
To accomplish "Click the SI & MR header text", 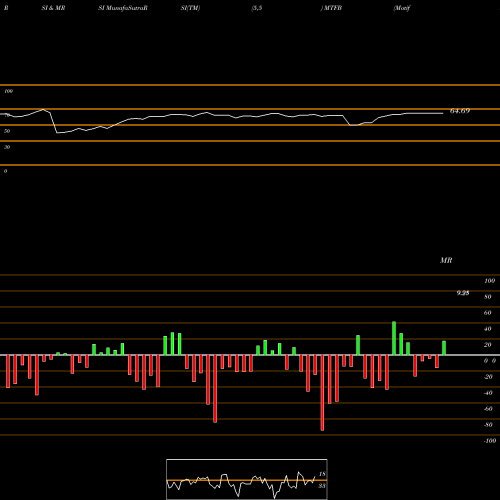I will 53,8.
